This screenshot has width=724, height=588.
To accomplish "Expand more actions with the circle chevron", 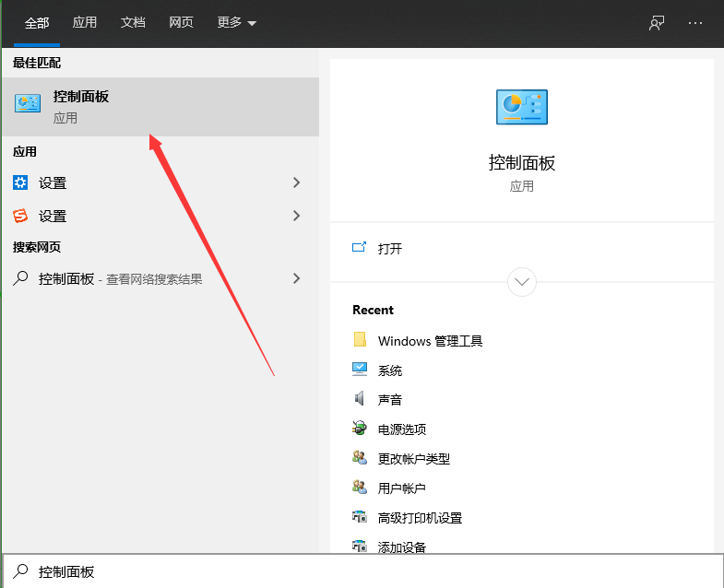I will tap(522, 281).
